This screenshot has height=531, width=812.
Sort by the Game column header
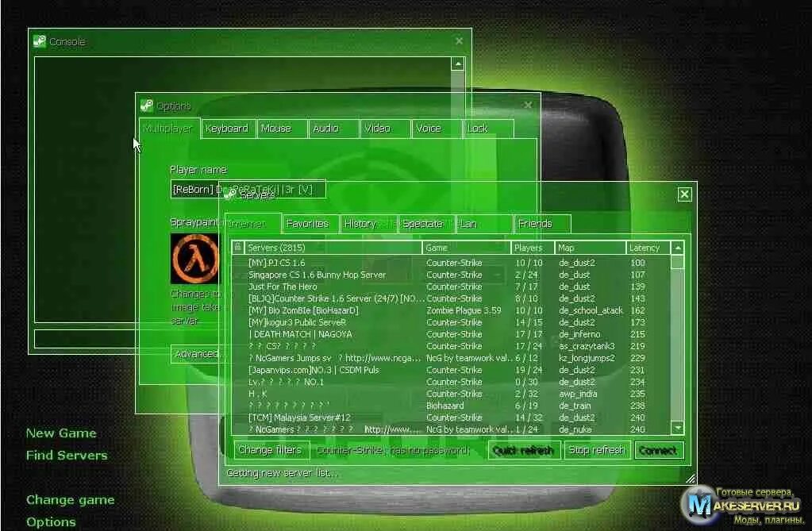pos(467,248)
